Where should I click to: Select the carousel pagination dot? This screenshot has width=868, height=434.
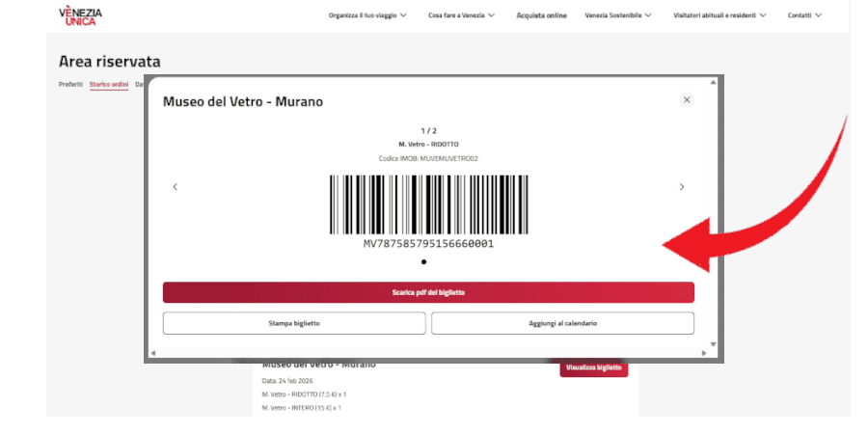(x=424, y=261)
